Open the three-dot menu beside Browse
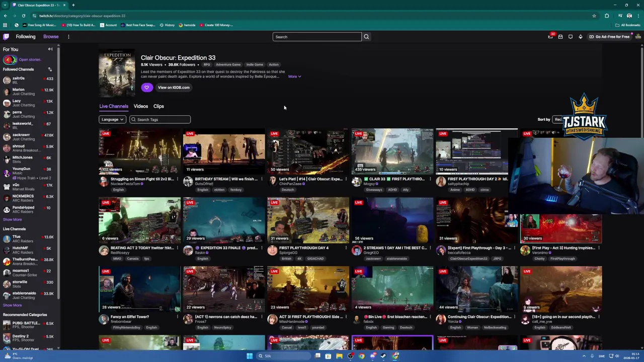The image size is (644, 362). pos(68,37)
